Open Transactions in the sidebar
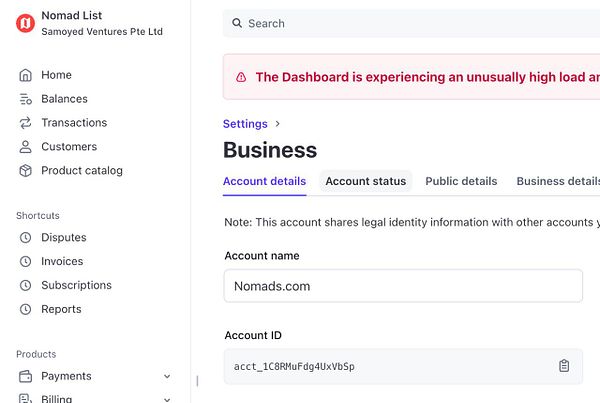The width and height of the screenshot is (600, 403). point(73,123)
